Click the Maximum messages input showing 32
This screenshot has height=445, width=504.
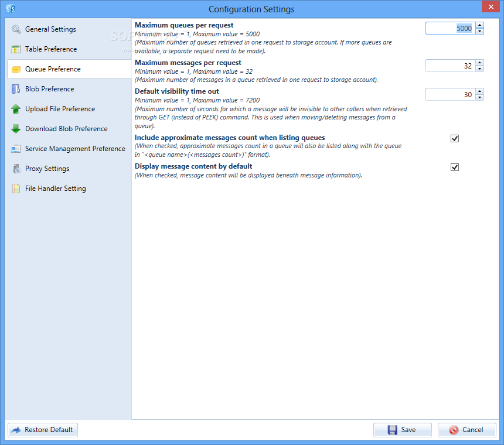tap(451, 66)
